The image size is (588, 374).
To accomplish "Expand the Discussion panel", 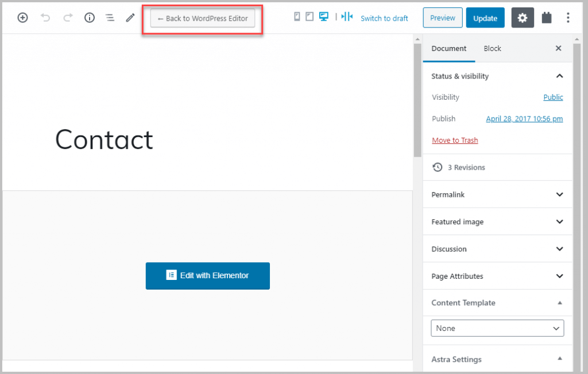I will coord(497,249).
